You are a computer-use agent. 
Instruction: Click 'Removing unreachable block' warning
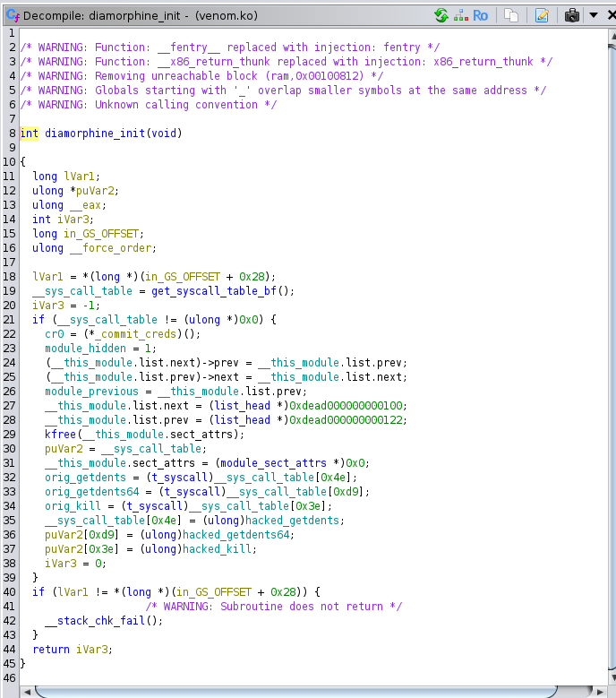coord(202,75)
